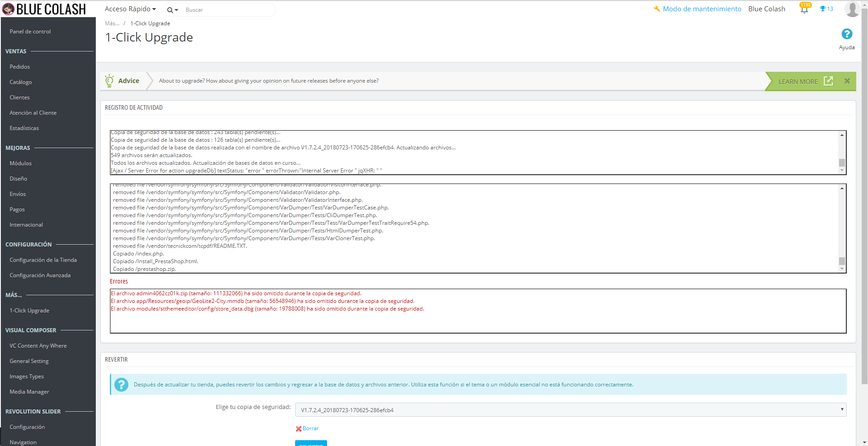Open the Estadísticas menu
Image resolution: width=868 pixels, height=446 pixels.
click(24, 128)
